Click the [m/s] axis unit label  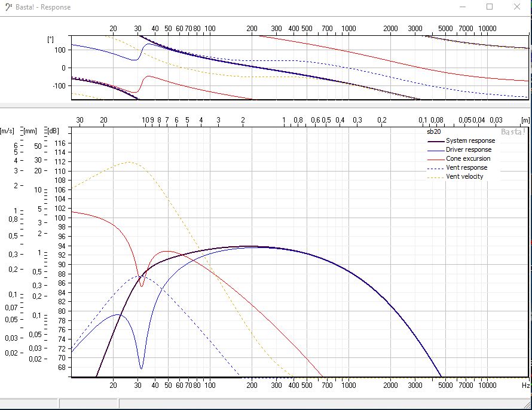[x=7, y=131]
